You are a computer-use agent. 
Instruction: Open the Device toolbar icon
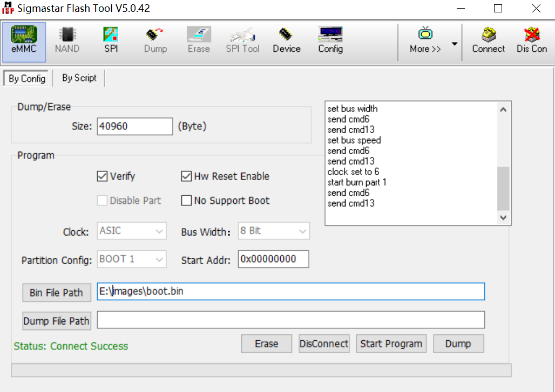(286, 41)
